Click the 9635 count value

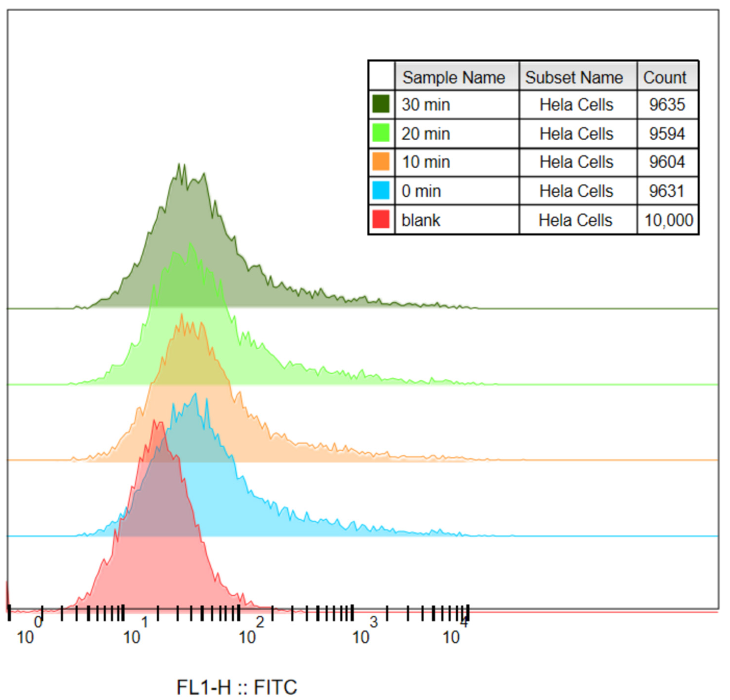(667, 105)
